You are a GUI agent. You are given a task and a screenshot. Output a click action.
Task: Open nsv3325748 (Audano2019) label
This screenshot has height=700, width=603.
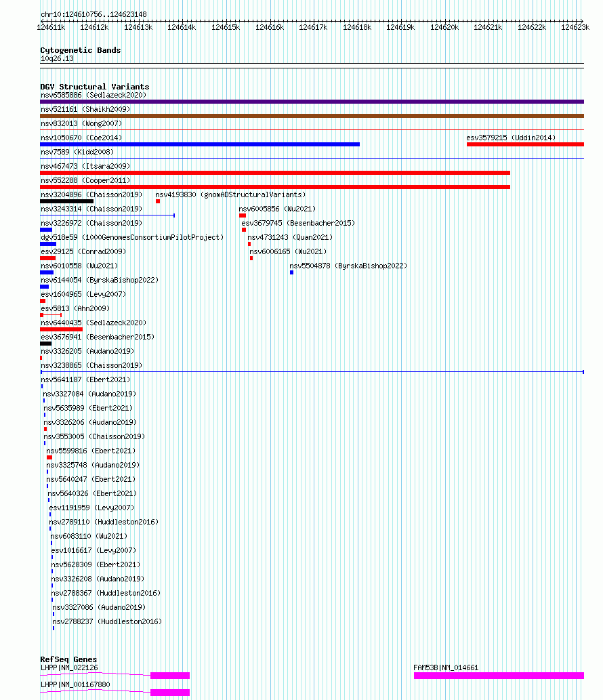point(93,466)
